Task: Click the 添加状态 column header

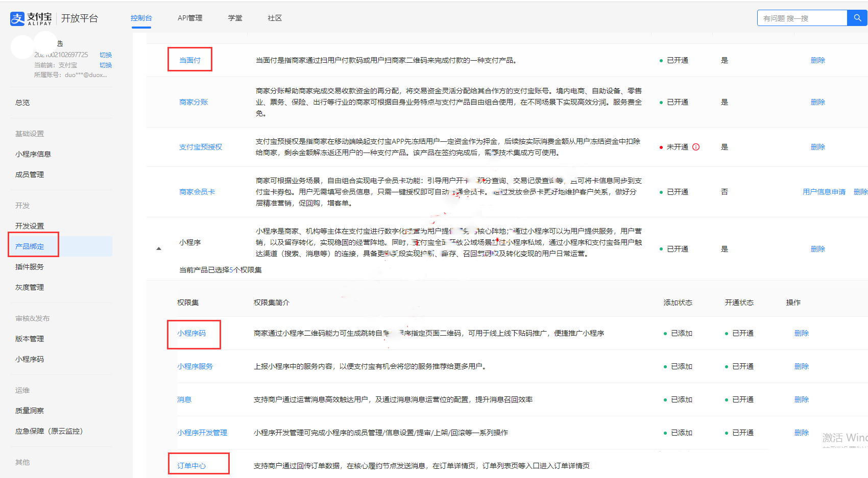Action: pos(678,303)
